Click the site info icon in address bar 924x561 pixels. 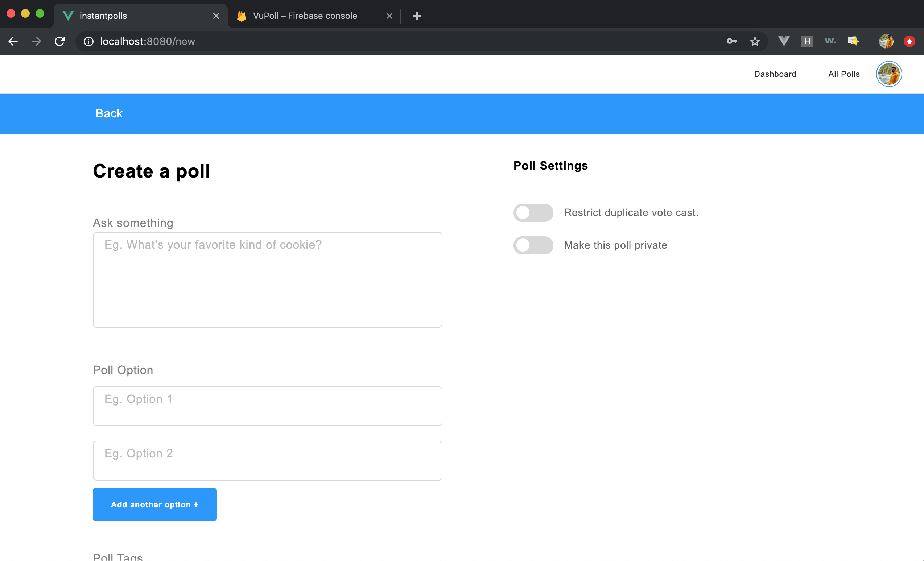click(88, 41)
